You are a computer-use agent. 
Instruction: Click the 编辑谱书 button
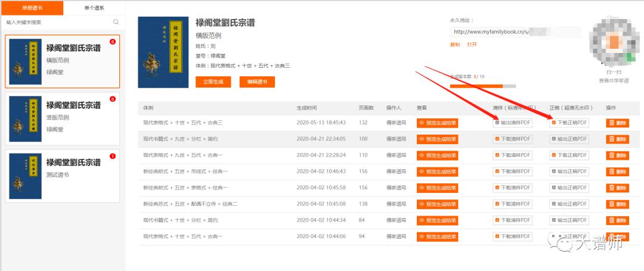point(257,82)
